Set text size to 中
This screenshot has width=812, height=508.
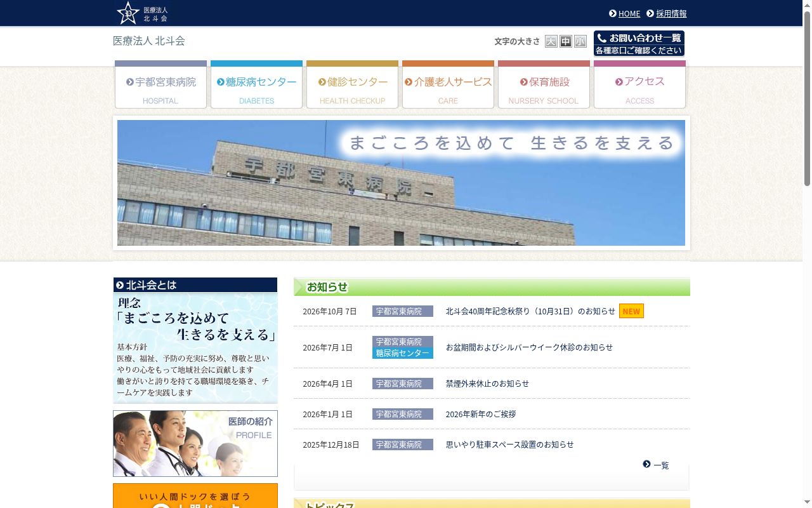[x=565, y=41]
